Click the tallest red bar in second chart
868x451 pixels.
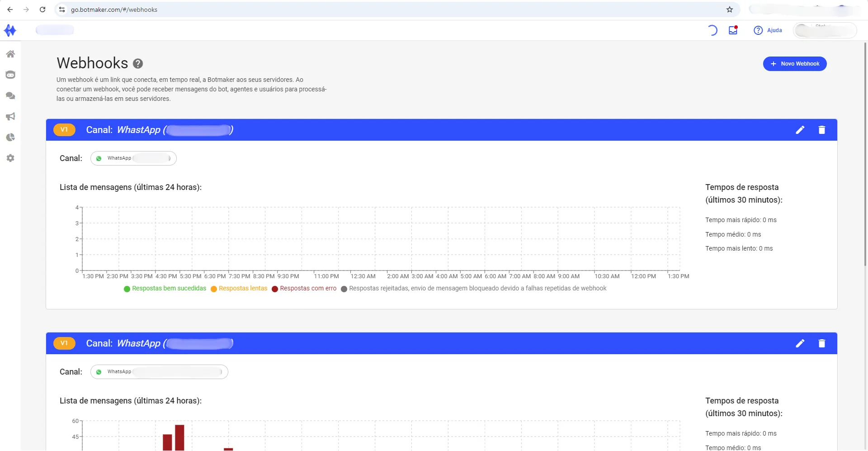point(179,437)
